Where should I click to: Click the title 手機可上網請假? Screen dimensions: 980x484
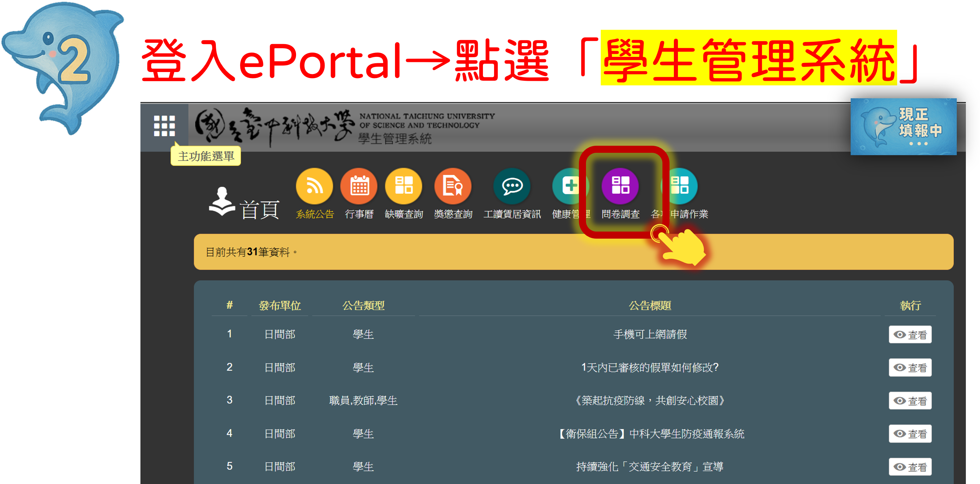pyautogui.click(x=650, y=334)
